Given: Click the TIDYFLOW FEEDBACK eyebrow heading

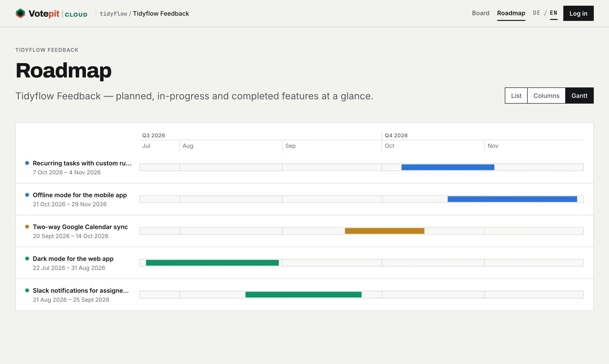Looking at the screenshot, I should tap(47, 50).
